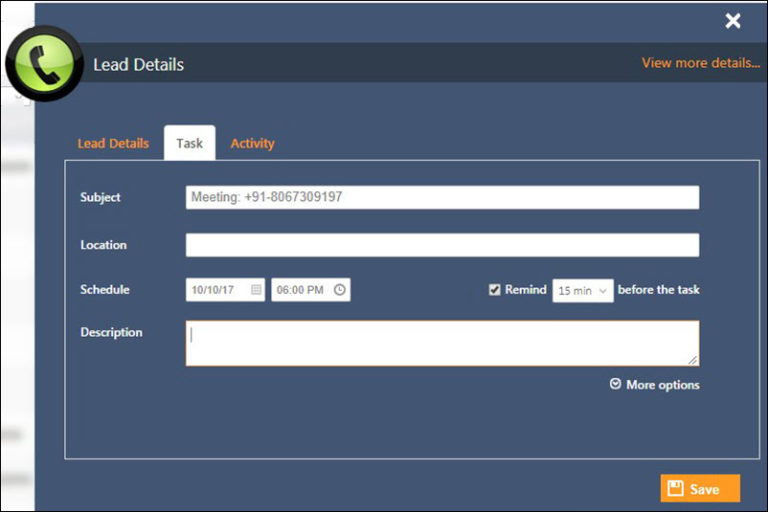
Task: Click the Description text area
Action: click(x=442, y=343)
